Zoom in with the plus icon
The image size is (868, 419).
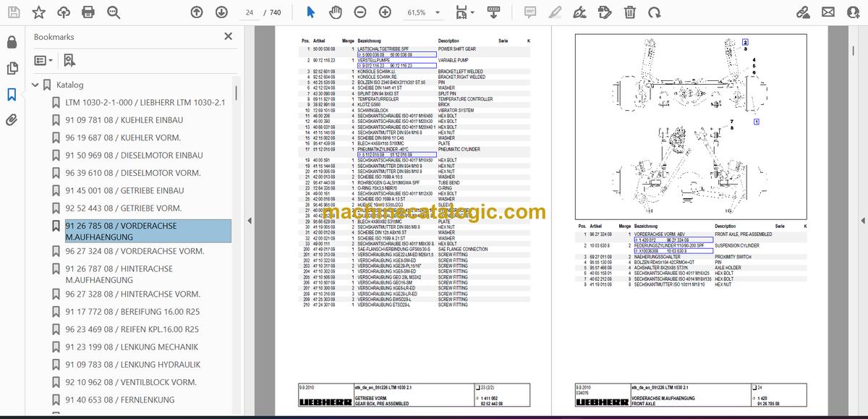[x=385, y=12]
